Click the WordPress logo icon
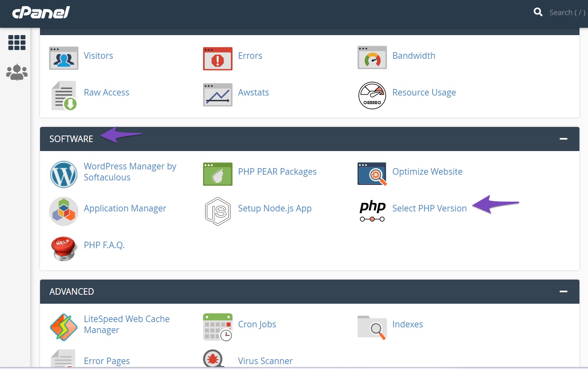Screen dimensions: 588x369 click(64, 174)
